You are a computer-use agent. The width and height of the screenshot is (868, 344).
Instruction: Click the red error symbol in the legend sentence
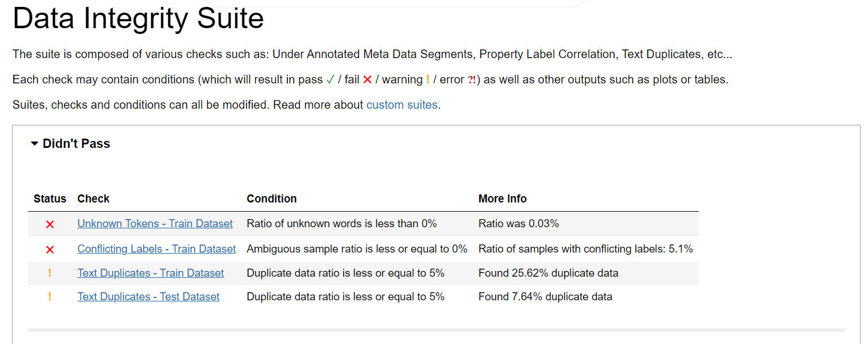pyautogui.click(x=473, y=79)
